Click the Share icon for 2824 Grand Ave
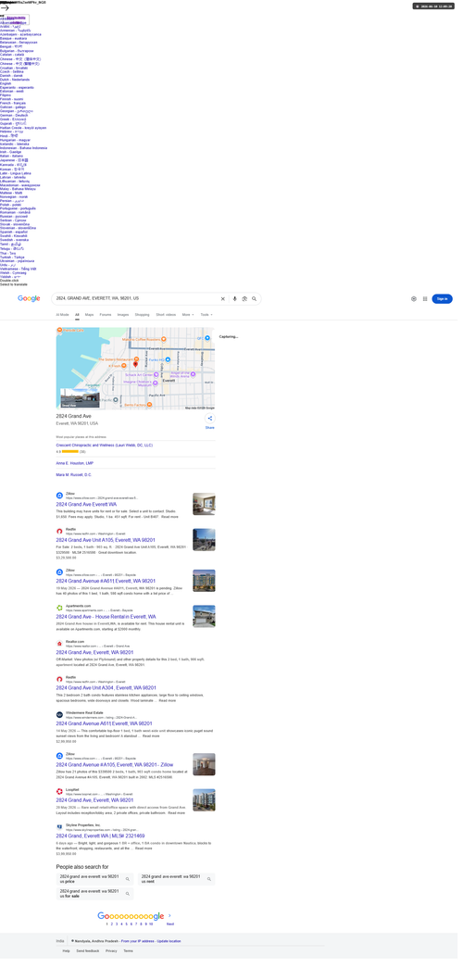The height and width of the screenshot is (980, 463). (x=210, y=419)
